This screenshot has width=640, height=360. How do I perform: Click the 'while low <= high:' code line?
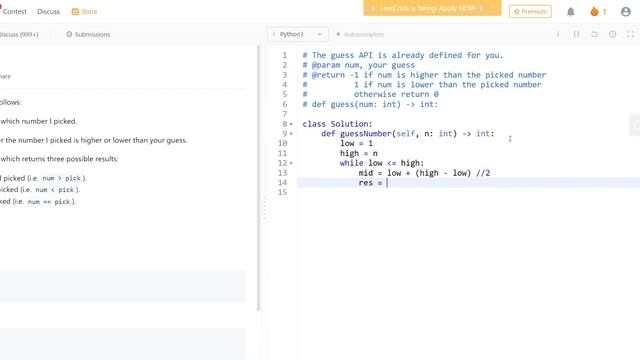(382, 163)
